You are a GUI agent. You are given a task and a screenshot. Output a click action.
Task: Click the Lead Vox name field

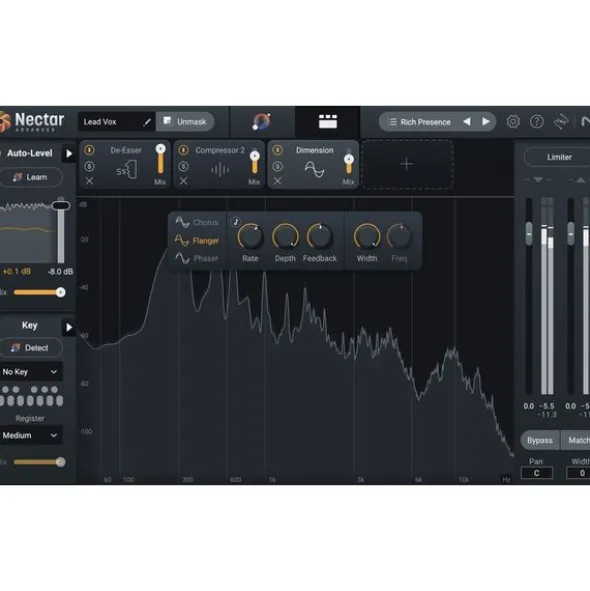point(116,122)
